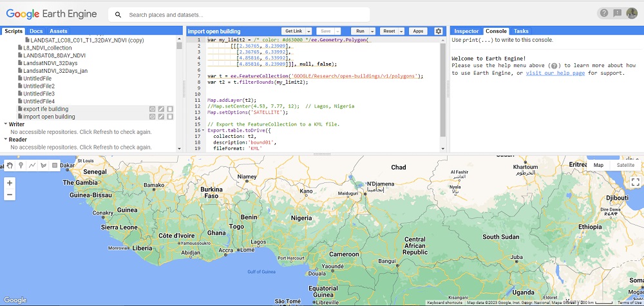Collapse the Writer repositories section

click(x=5, y=124)
